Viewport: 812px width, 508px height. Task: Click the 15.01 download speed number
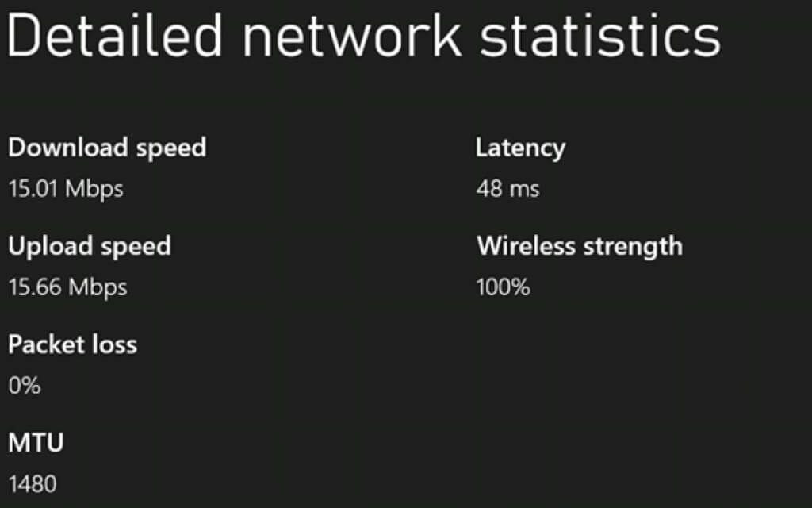(33, 189)
